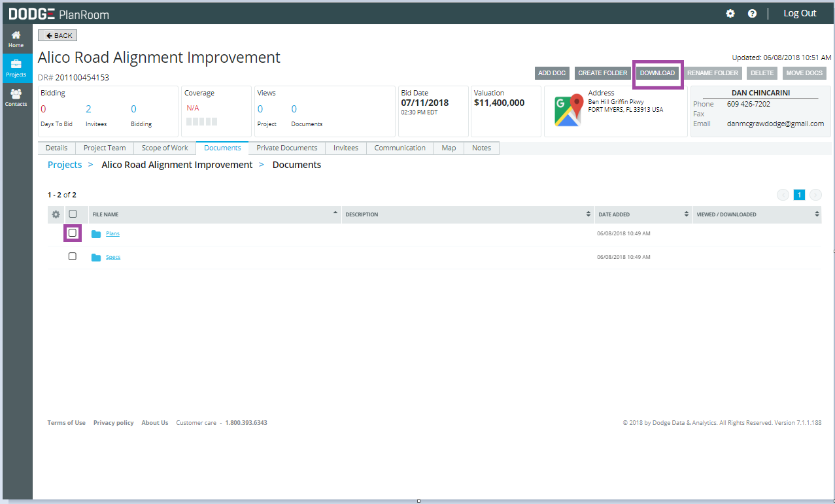The width and height of the screenshot is (835, 504).
Task: Sort by the Viewed / Downloaded column arrows
Action: (816, 214)
